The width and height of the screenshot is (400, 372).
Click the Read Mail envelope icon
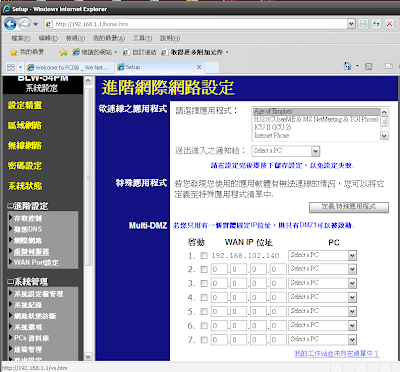tap(389, 66)
